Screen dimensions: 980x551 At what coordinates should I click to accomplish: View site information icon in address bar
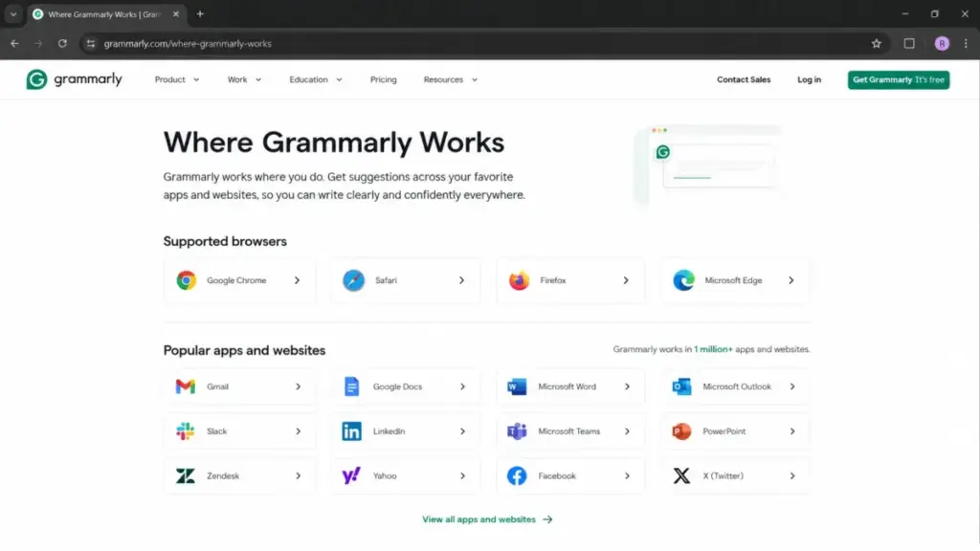[91, 44]
